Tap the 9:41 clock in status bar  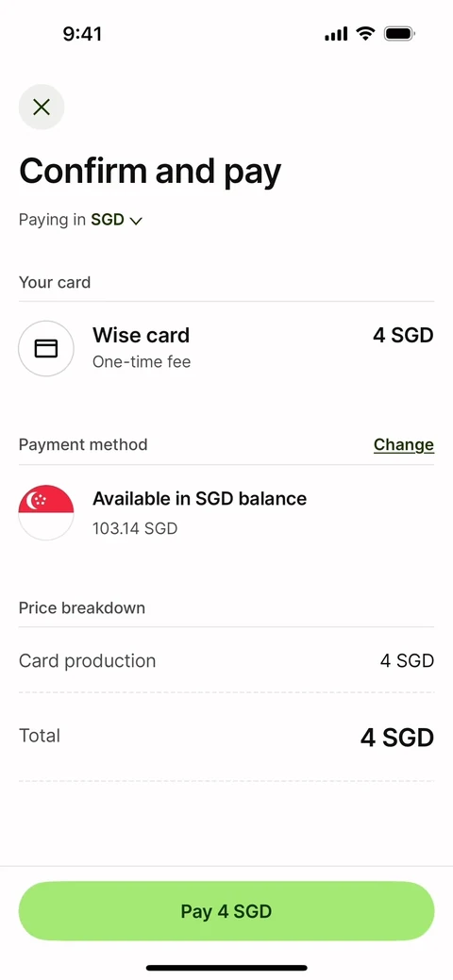point(83,34)
